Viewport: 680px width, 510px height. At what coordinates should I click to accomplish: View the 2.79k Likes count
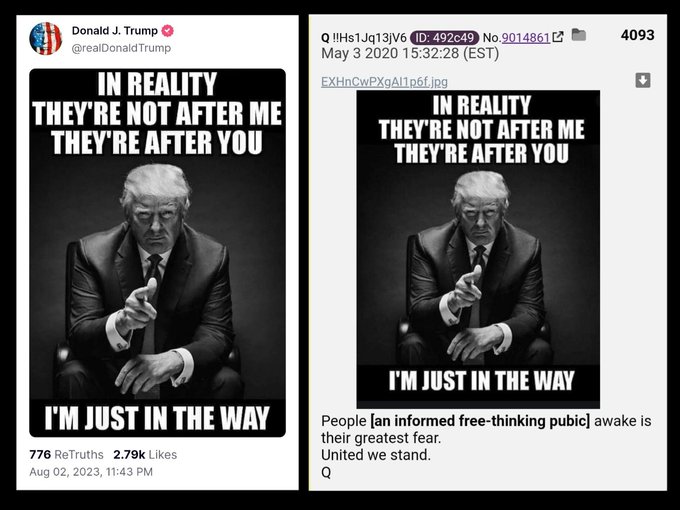coord(145,454)
